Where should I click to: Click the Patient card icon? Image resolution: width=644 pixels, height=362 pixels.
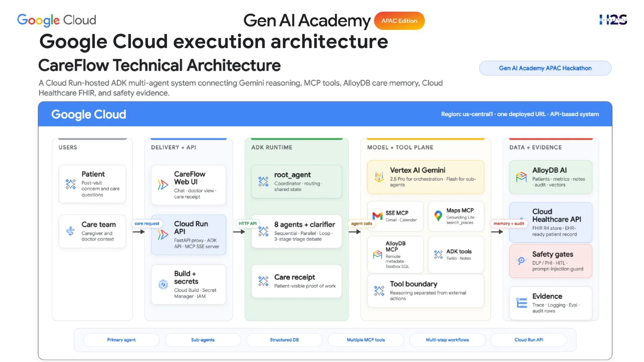click(x=70, y=184)
